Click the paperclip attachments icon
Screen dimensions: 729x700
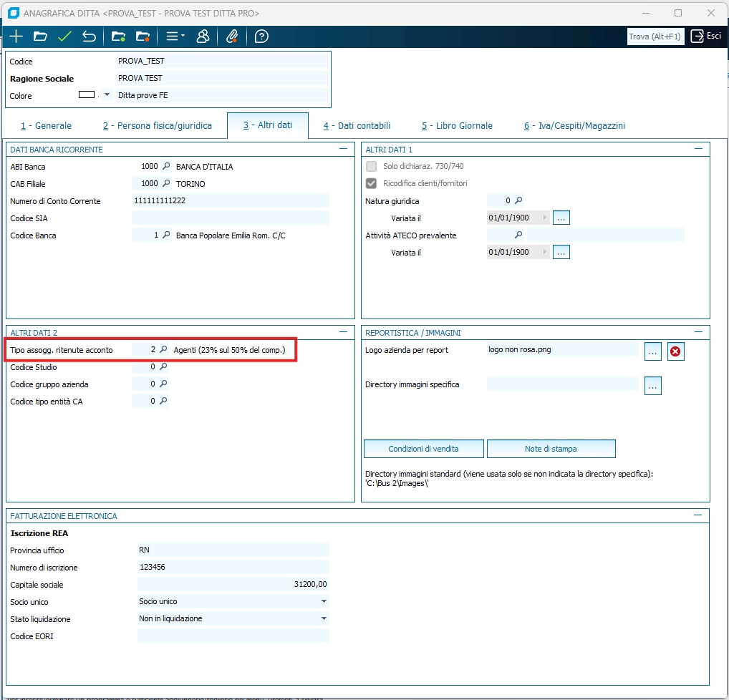click(x=231, y=37)
